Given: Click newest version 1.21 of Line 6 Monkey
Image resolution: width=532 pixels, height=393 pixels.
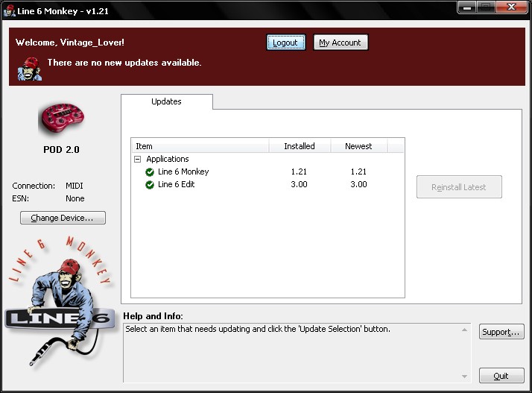Looking at the screenshot, I should coord(358,172).
